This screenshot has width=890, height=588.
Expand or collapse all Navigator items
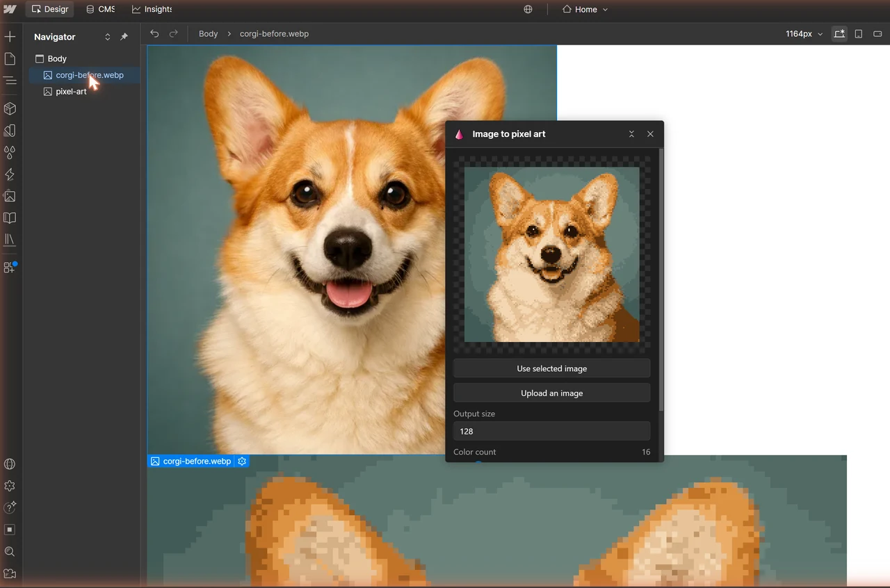tap(107, 37)
